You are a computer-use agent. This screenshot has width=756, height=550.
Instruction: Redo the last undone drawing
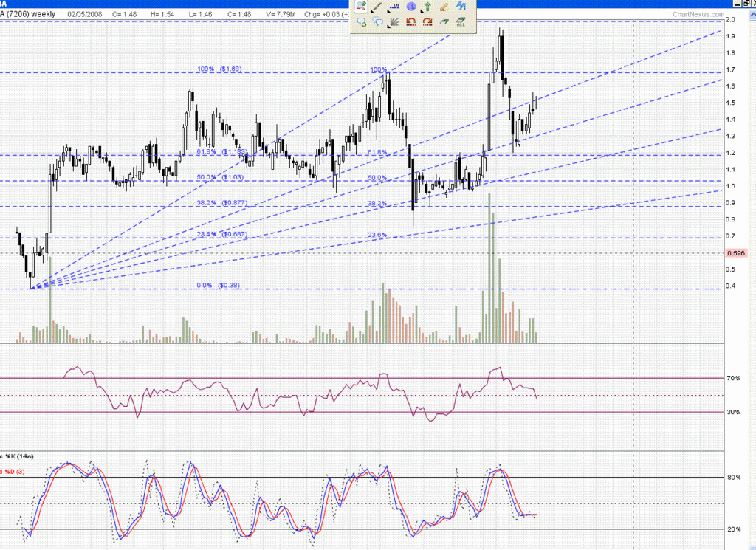click(427, 22)
